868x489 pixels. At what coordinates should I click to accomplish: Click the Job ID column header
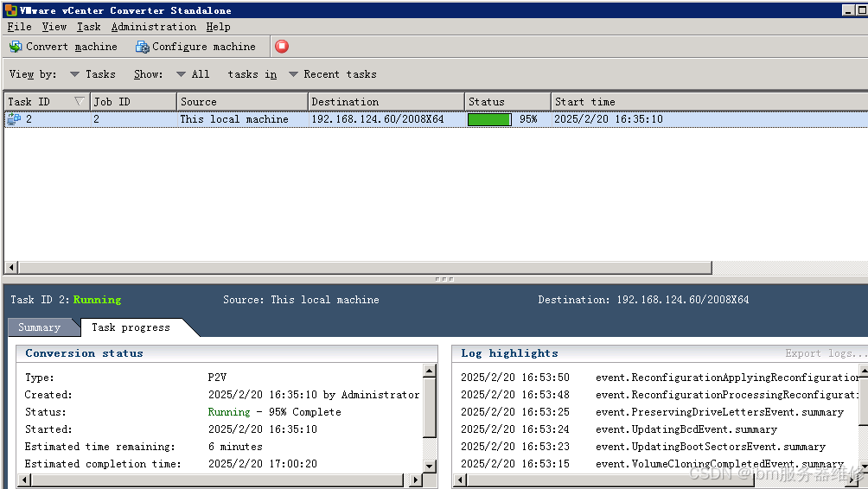pyautogui.click(x=133, y=102)
